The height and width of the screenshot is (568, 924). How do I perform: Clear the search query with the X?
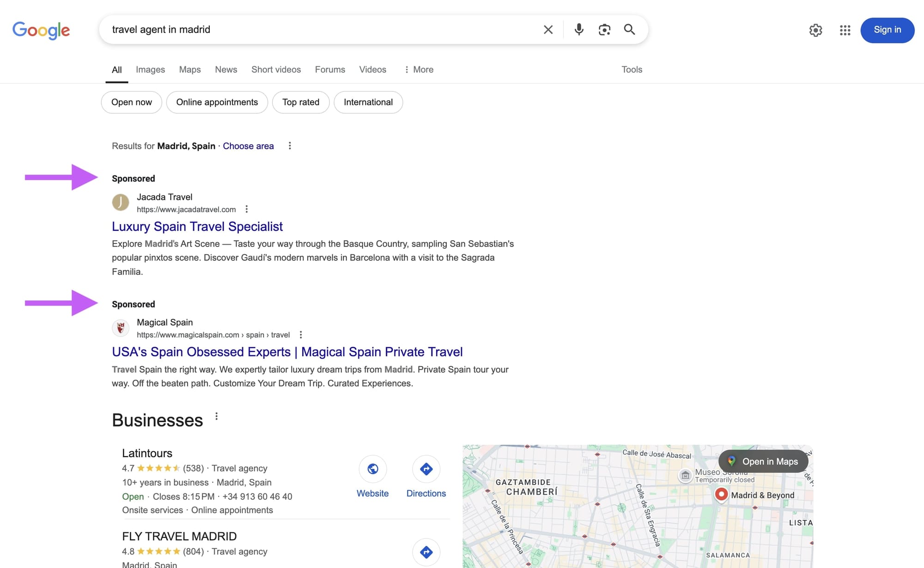pos(548,30)
